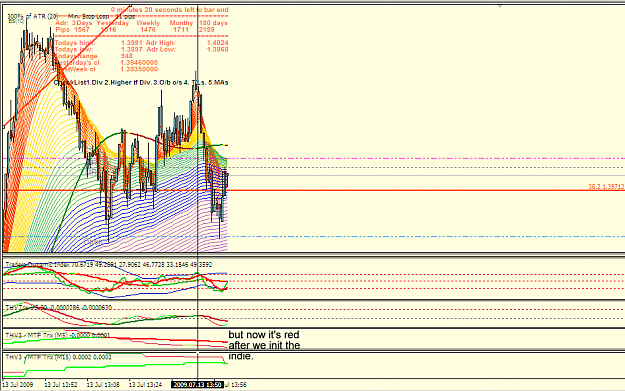Click the 13 Jul 12:52 time axis label
Image resolution: width=625 pixels, height=391 pixels.
click(61, 385)
